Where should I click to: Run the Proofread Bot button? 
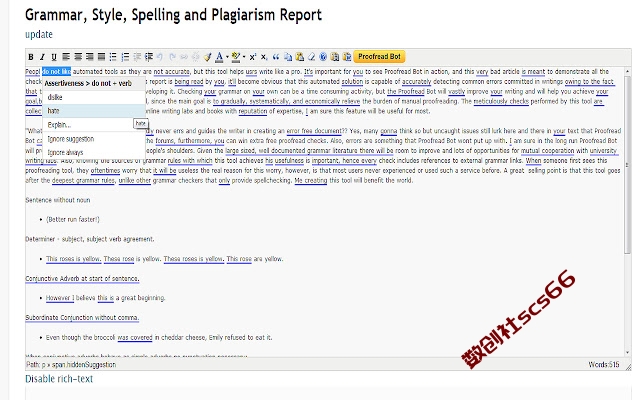point(379,56)
